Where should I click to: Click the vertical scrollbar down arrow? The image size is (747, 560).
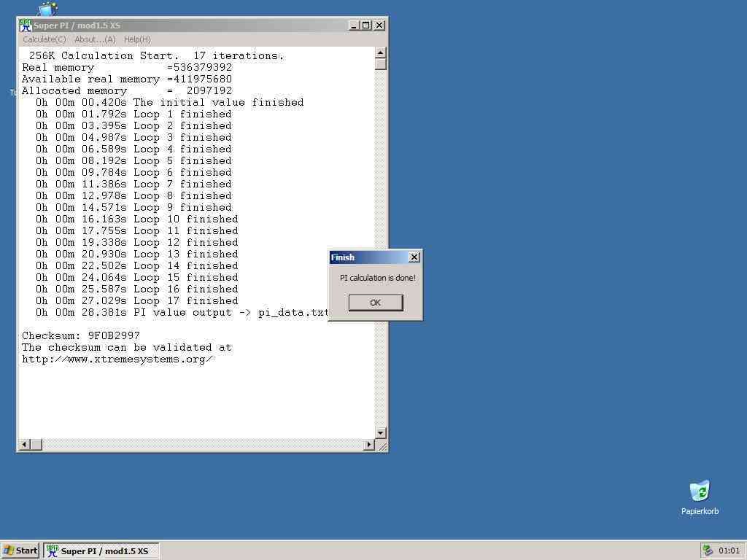coord(380,432)
